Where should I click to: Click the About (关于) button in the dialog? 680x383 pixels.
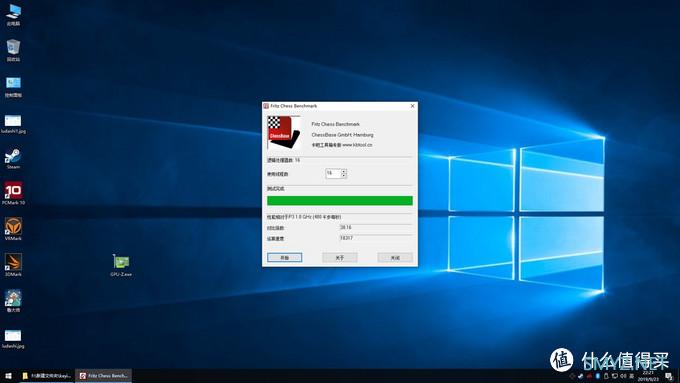click(340, 258)
